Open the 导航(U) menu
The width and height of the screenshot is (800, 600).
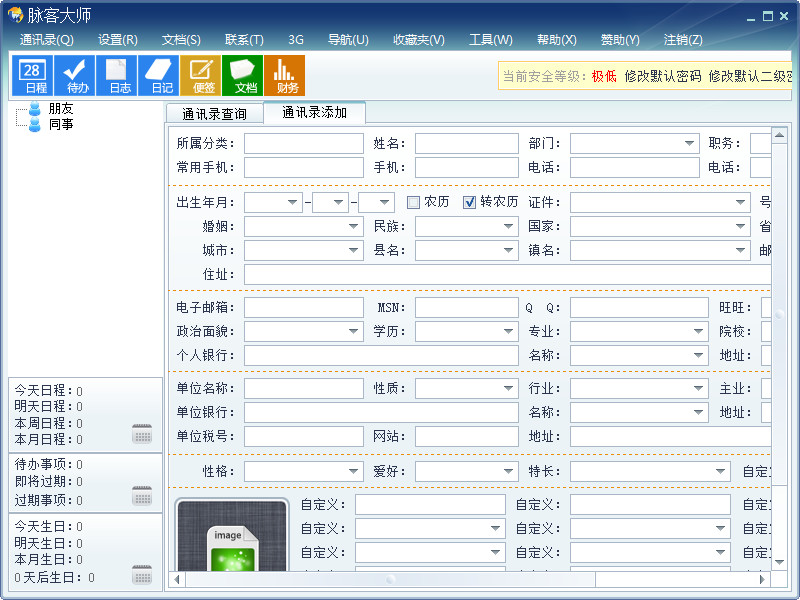[348, 40]
